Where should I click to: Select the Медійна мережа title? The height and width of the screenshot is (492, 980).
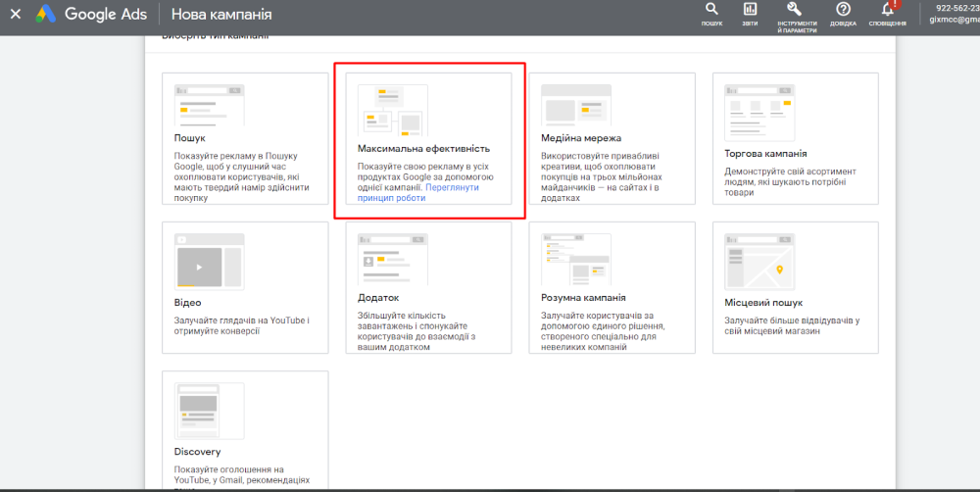581,138
